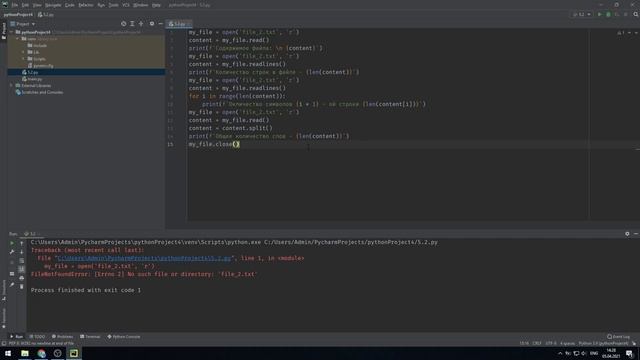The width and height of the screenshot is (640, 360).
Task: Expand the Lib folder
Action: (24, 52)
